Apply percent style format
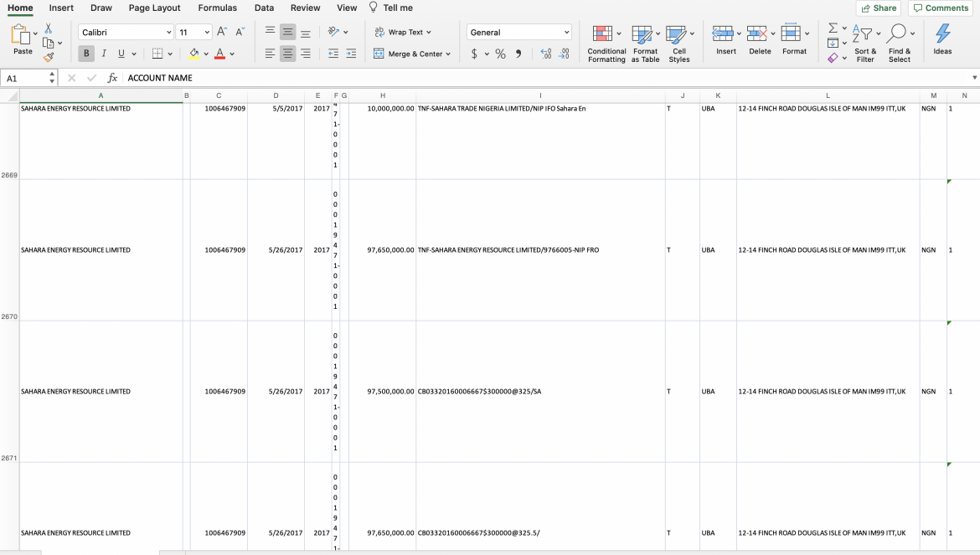Screen dimensions: 980x555 pyautogui.click(x=501, y=54)
